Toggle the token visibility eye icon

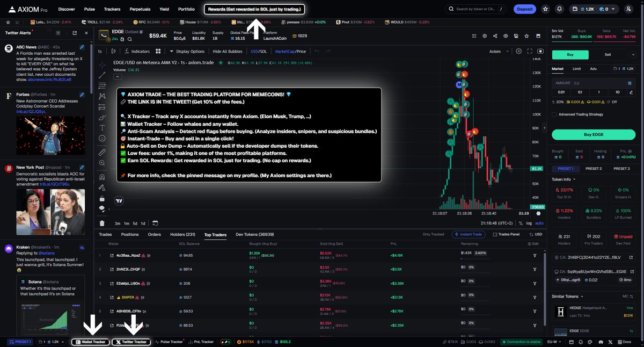click(505, 36)
